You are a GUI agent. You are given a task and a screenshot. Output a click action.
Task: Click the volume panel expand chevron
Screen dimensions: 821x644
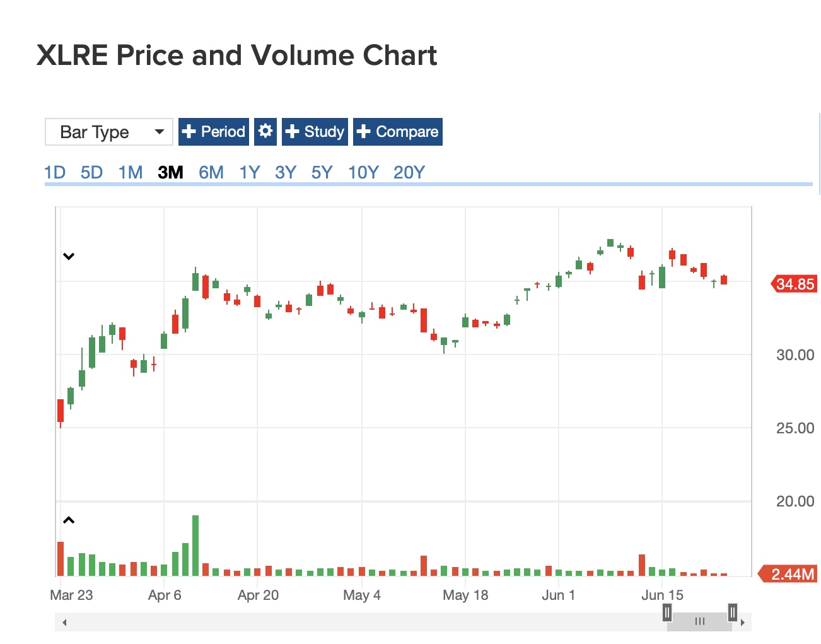click(69, 520)
